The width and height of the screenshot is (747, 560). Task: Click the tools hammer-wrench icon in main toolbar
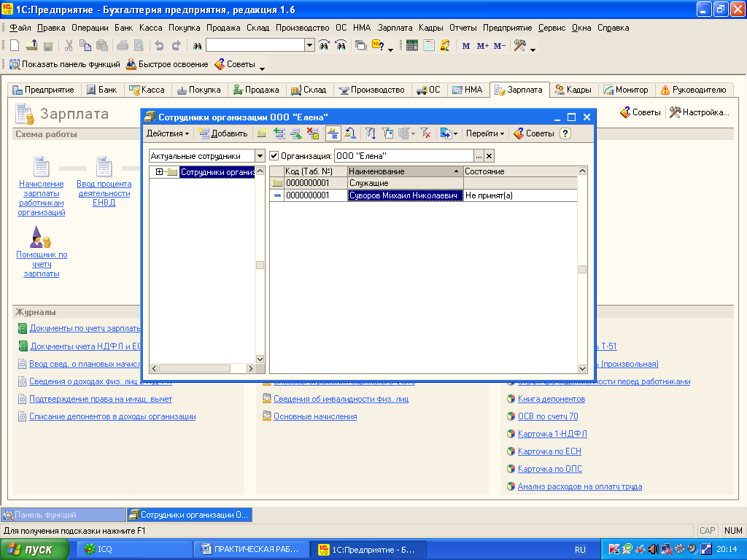[x=519, y=46]
